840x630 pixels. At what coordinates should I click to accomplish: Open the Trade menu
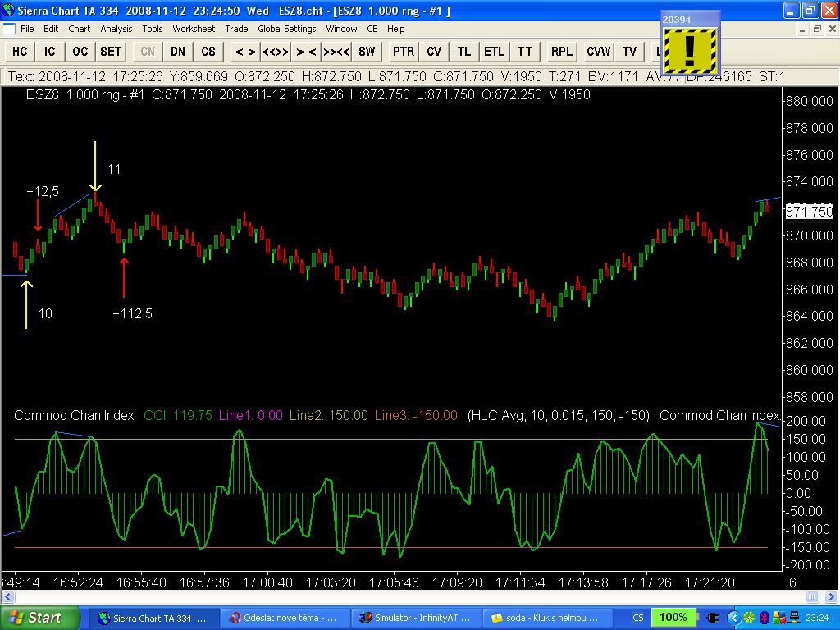click(236, 29)
